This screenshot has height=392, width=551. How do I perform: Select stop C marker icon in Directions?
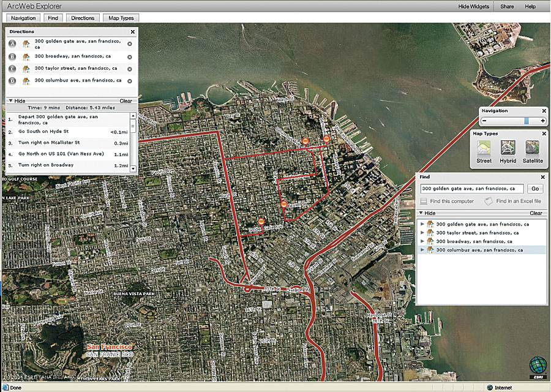click(13, 69)
